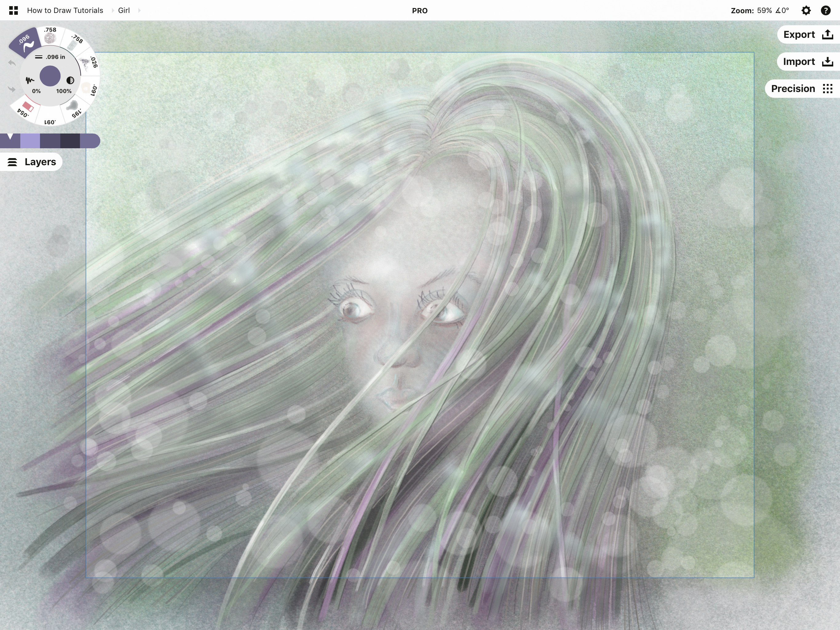Open the help question mark icon

point(826,10)
